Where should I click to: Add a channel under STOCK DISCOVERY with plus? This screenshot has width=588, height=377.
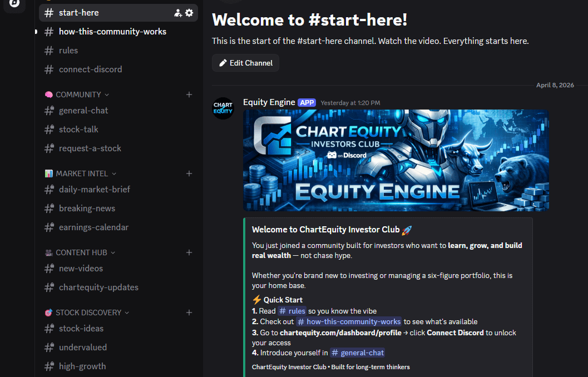coord(189,312)
